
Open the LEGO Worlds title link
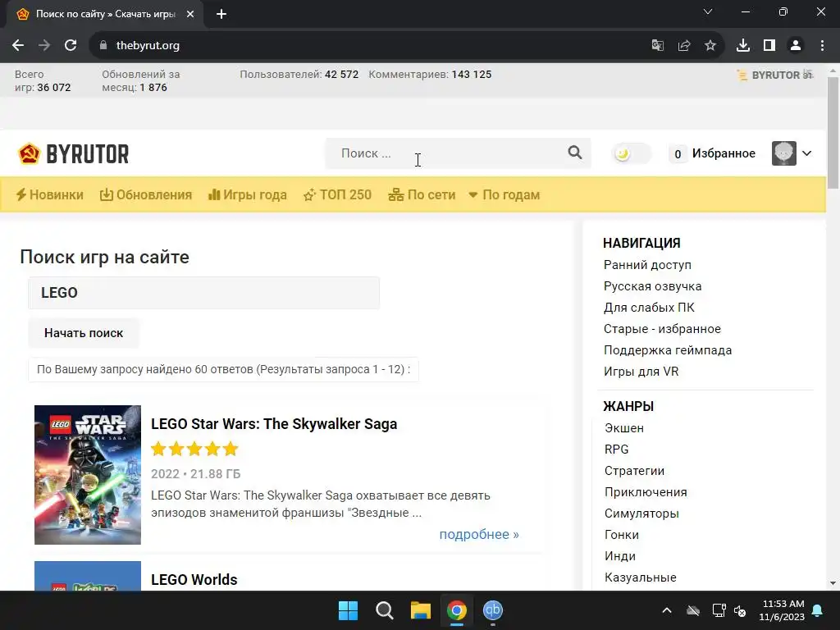194,580
